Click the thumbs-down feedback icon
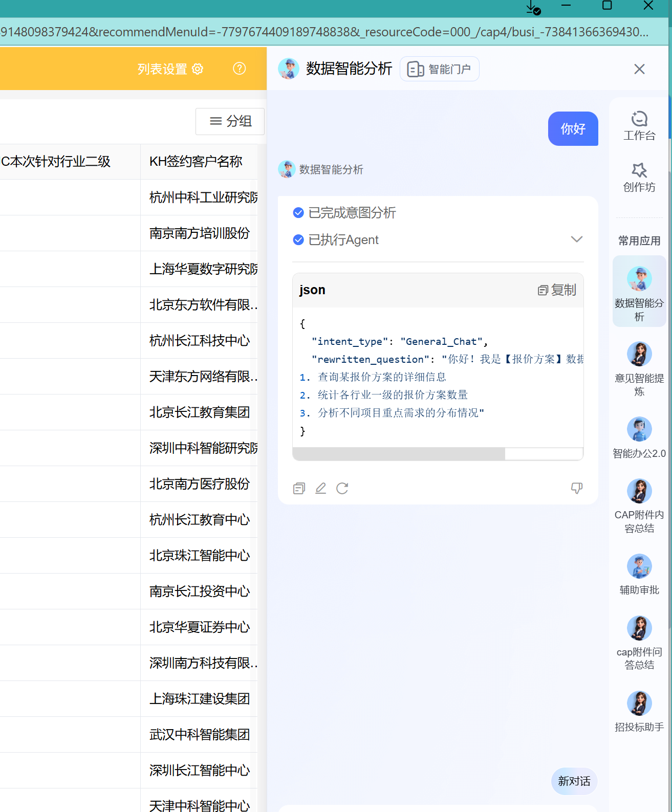Image resolution: width=672 pixels, height=812 pixels. [x=576, y=488]
